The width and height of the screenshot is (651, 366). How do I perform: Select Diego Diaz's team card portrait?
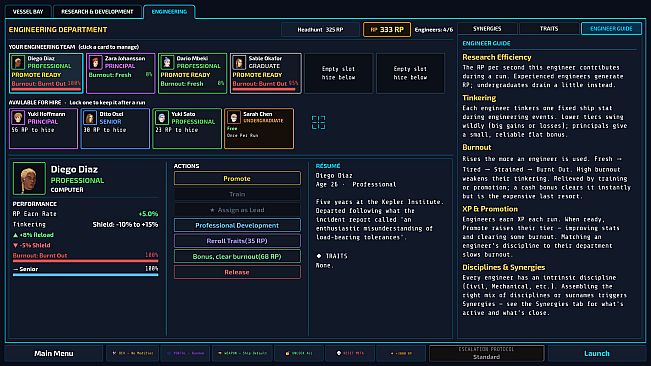(18, 63)
